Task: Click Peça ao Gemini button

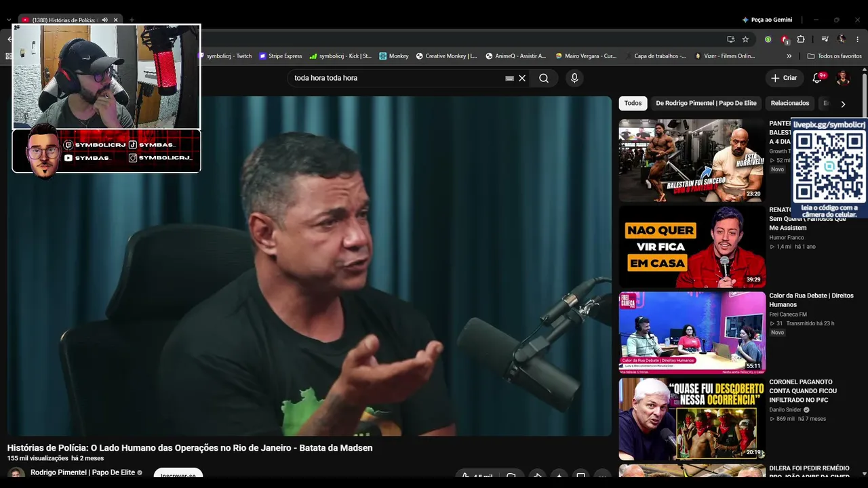Action: click(x=767, y=20)
